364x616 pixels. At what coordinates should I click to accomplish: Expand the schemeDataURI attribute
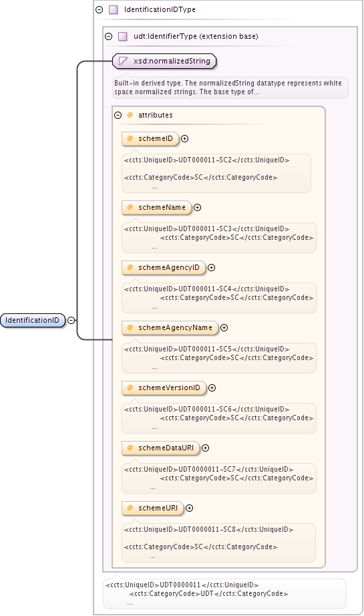click(x=205, y=448)
